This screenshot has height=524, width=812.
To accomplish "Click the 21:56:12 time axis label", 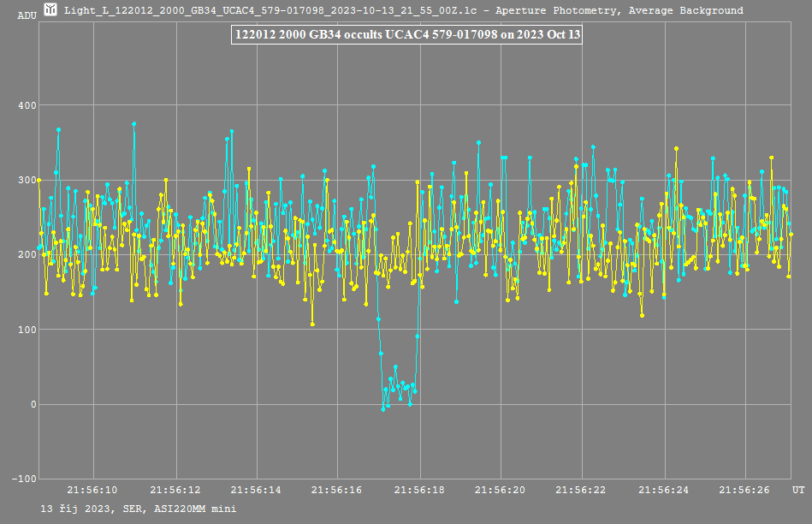I will tap(176, 491).
